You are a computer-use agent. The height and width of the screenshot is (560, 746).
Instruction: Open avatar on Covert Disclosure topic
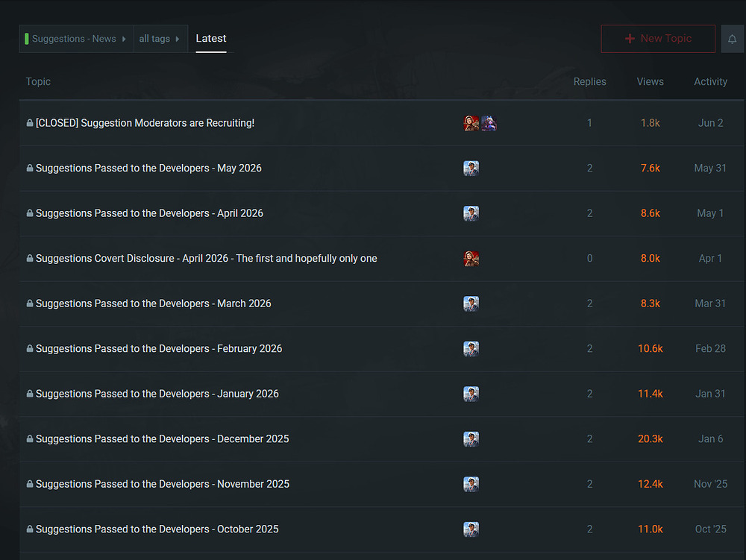[471, 259]
